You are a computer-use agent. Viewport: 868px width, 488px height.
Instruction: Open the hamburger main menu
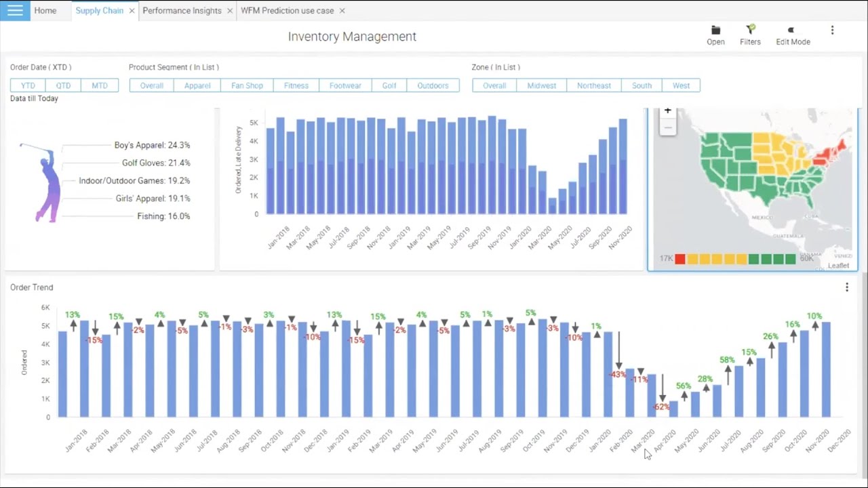pos(15,10)
